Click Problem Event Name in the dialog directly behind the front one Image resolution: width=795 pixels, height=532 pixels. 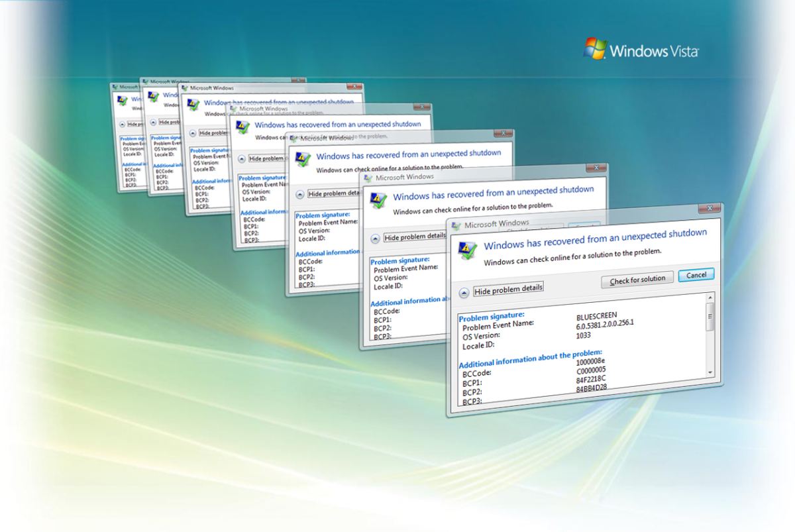tap(406, 269)
